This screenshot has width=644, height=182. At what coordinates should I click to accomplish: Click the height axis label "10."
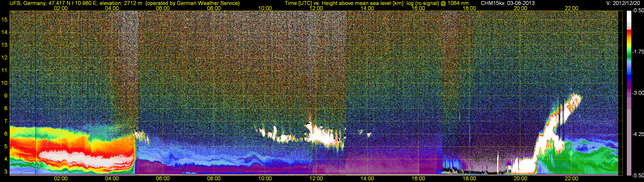[x=5, y=83]
